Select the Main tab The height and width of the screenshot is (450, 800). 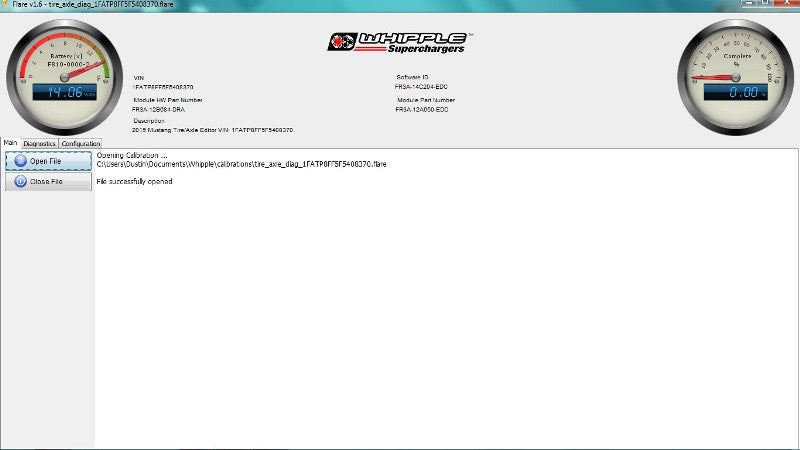tap(10, 143)
